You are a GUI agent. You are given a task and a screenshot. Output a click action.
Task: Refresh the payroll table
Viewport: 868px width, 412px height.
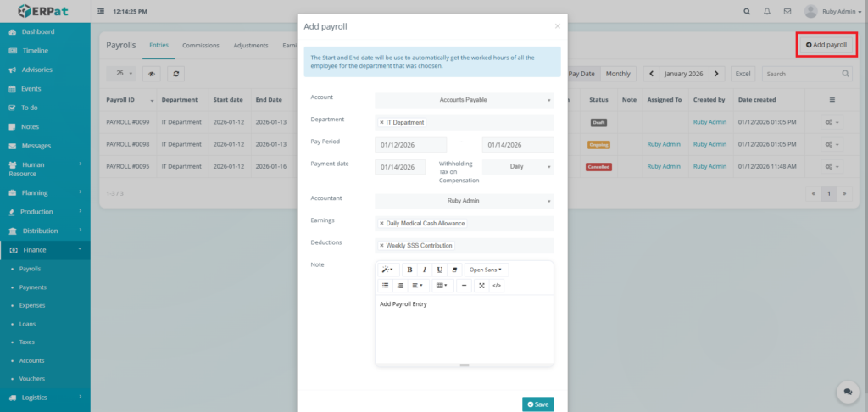coord(175,74)
